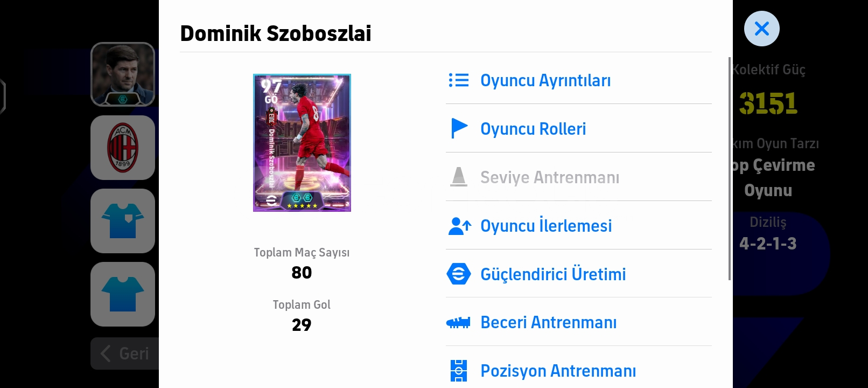Tap the flag icon for Oyuncu Rolleri
The width and height of the screenshot is (868, 388).
point(459,128)
